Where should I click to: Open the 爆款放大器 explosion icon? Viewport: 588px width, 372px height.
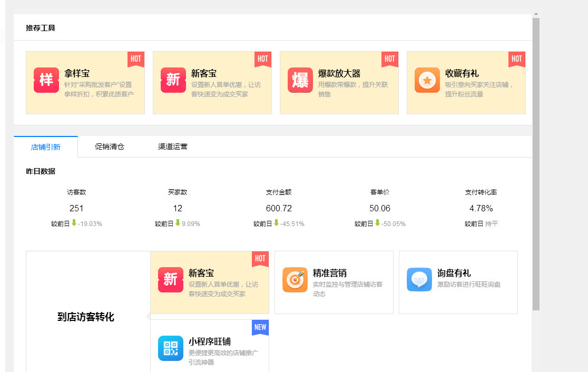pyautogui.click(x=300, y=81)
